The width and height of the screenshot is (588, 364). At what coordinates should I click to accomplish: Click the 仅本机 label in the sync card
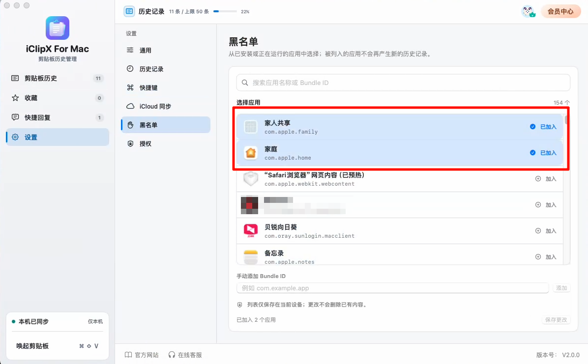[95, 322]
